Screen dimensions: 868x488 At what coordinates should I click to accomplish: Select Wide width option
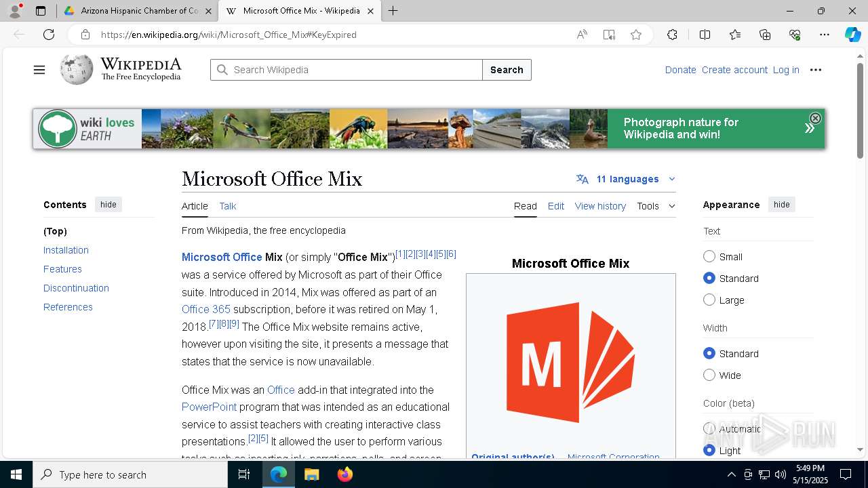[709, 375]
